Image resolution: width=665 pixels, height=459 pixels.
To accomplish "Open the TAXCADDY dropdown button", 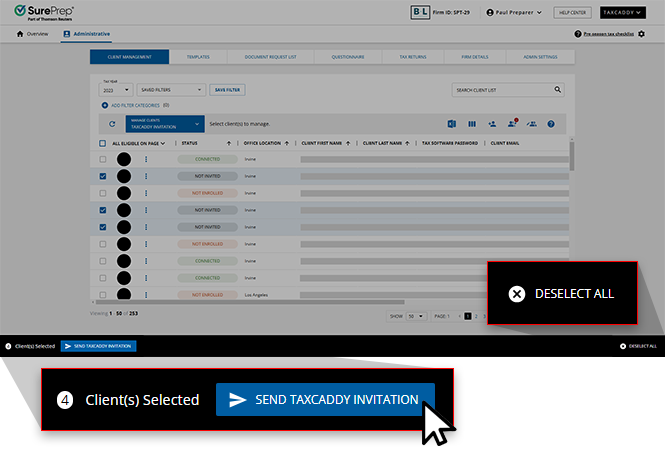I will coord(623,13).
